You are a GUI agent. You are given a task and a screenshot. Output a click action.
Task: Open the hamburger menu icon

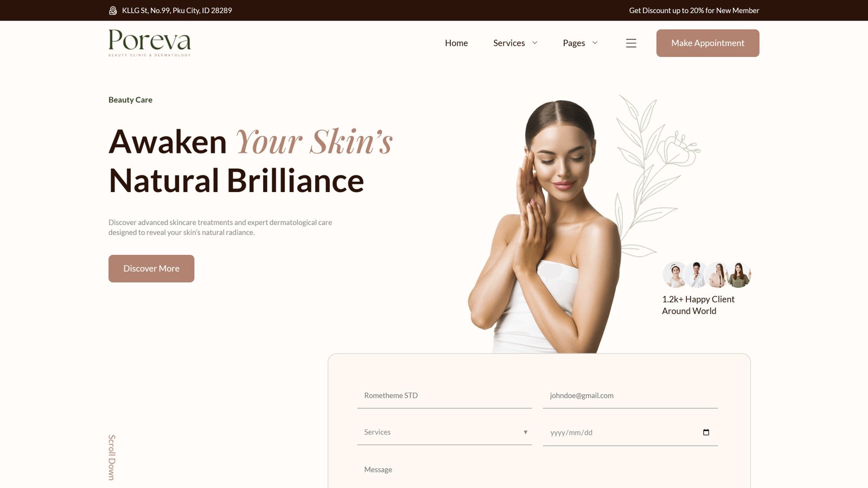(631, 43)
